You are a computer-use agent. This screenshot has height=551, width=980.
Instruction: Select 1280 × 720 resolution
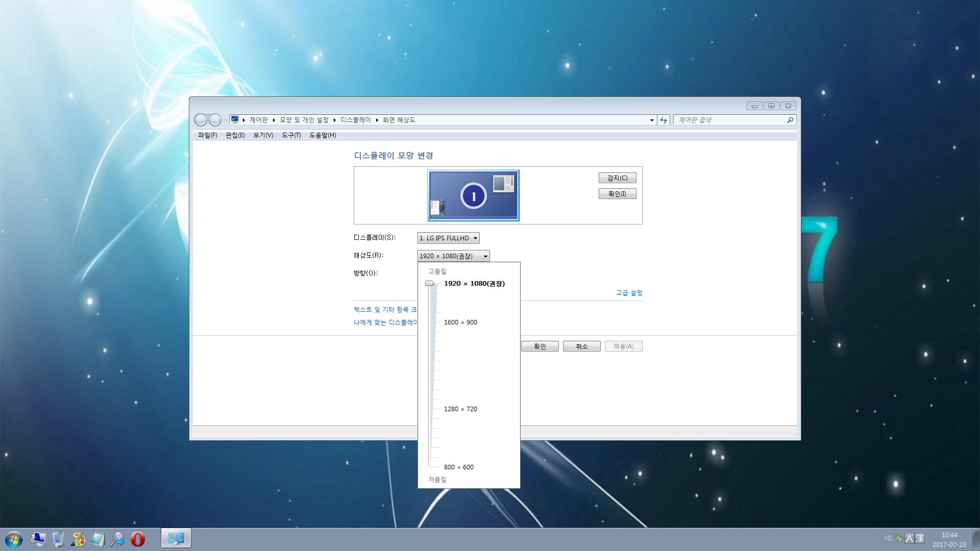pos(460,409)
